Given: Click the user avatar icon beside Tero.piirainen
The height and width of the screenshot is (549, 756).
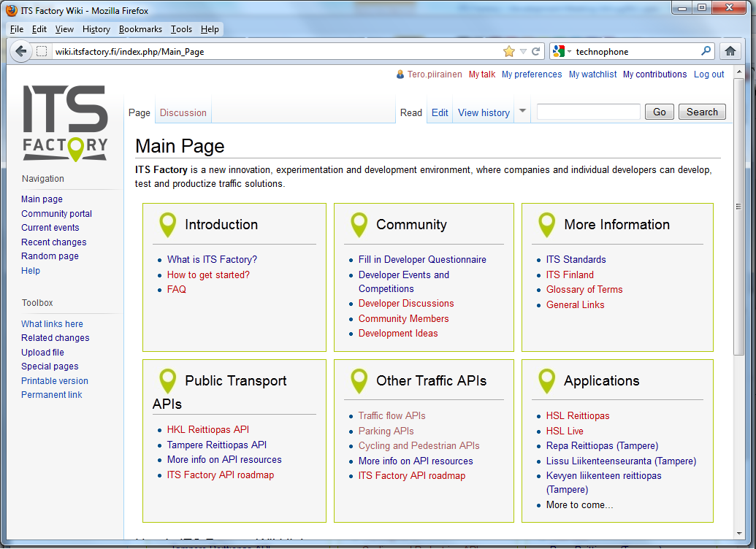Looking at the screenshot, I should pyautogui.click(x=400, y=74).
